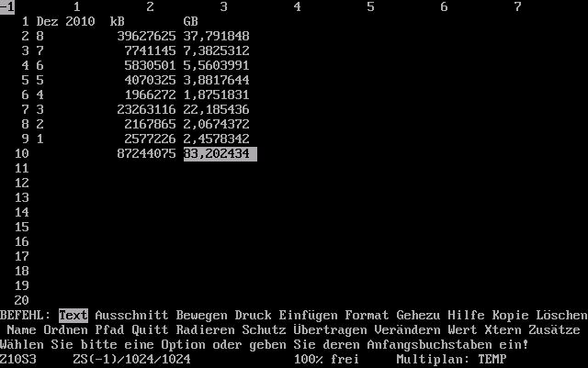Screen dimensions: 588x368
Task: Select the Zusätze command
Action: (554, 329)
